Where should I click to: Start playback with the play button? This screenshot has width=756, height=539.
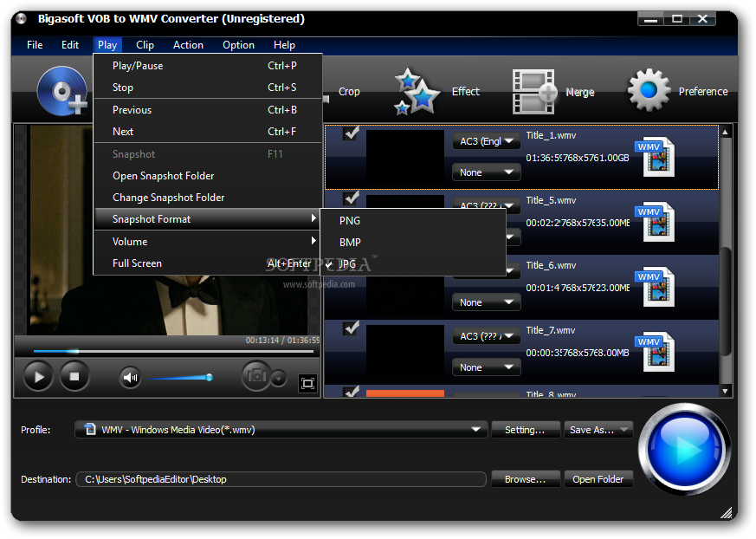[x=38, y=376]
